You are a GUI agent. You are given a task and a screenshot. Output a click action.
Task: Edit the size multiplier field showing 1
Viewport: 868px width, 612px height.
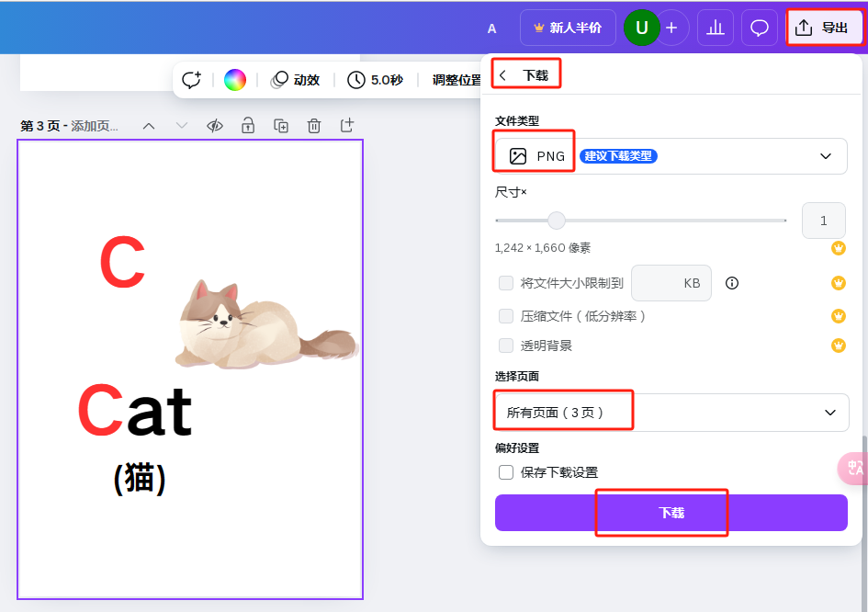coord(823,221)
